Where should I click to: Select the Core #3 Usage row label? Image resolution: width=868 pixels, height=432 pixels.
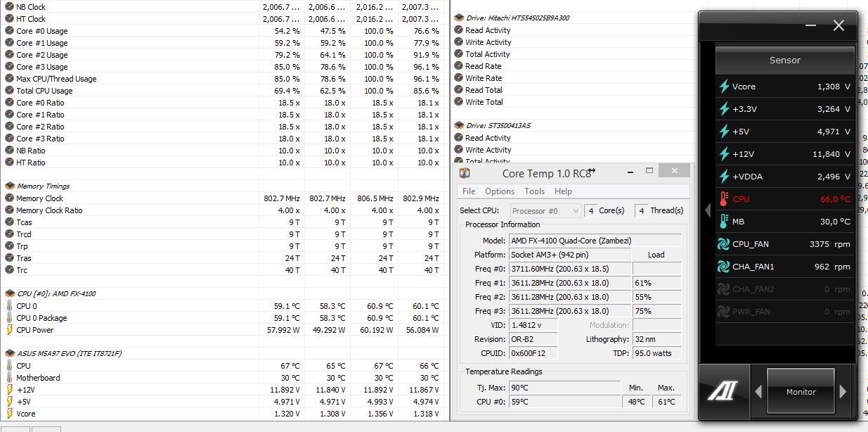[x=42, y=67]
